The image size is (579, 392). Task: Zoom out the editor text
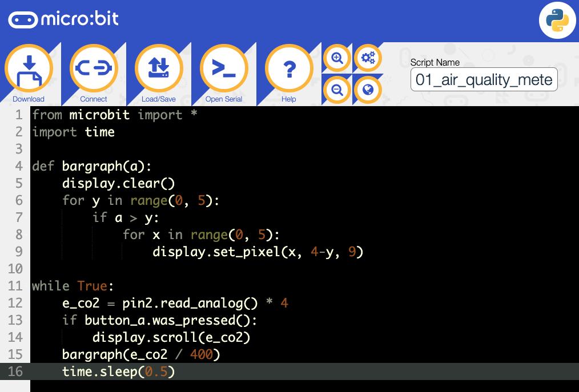[337, 90]
